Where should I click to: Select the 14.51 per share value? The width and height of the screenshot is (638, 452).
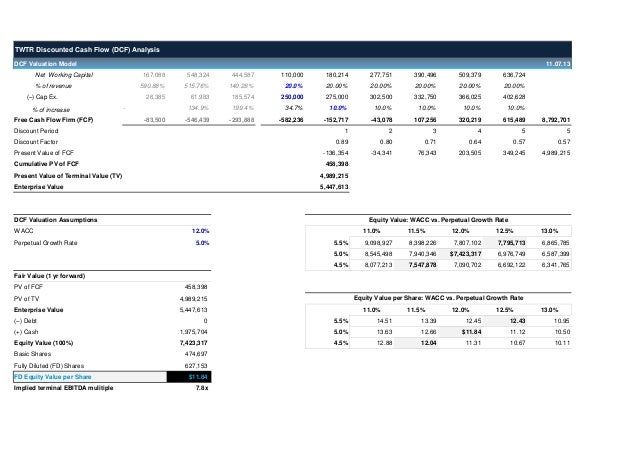tap(385, 321)
